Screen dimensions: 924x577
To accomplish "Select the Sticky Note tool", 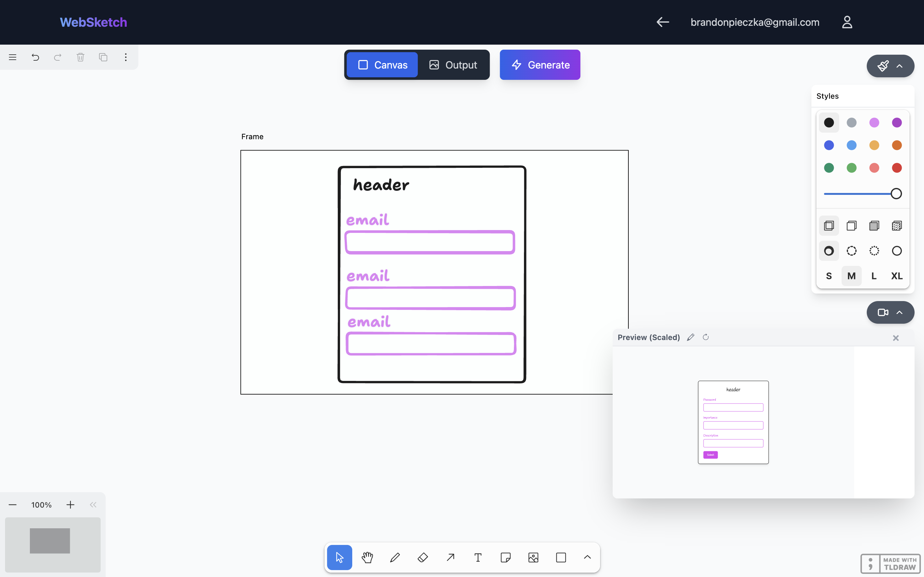I will (505, 558).
